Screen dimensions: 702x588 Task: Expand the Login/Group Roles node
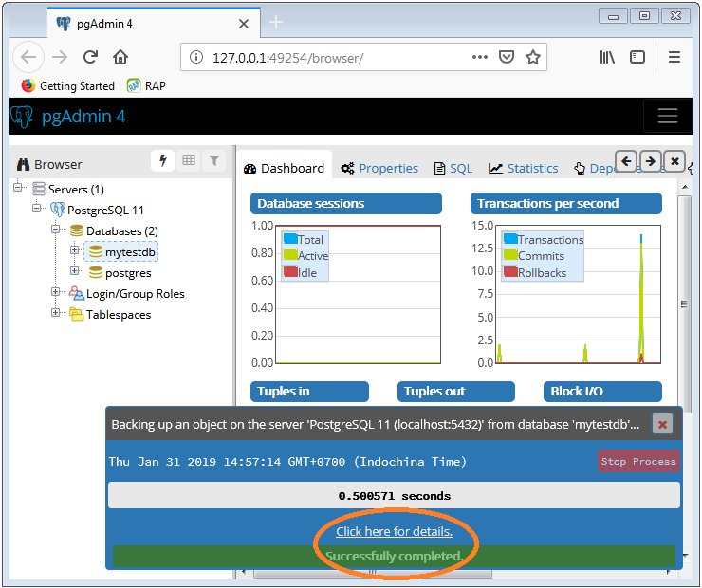pyautogui.click(x=56, y=292)
